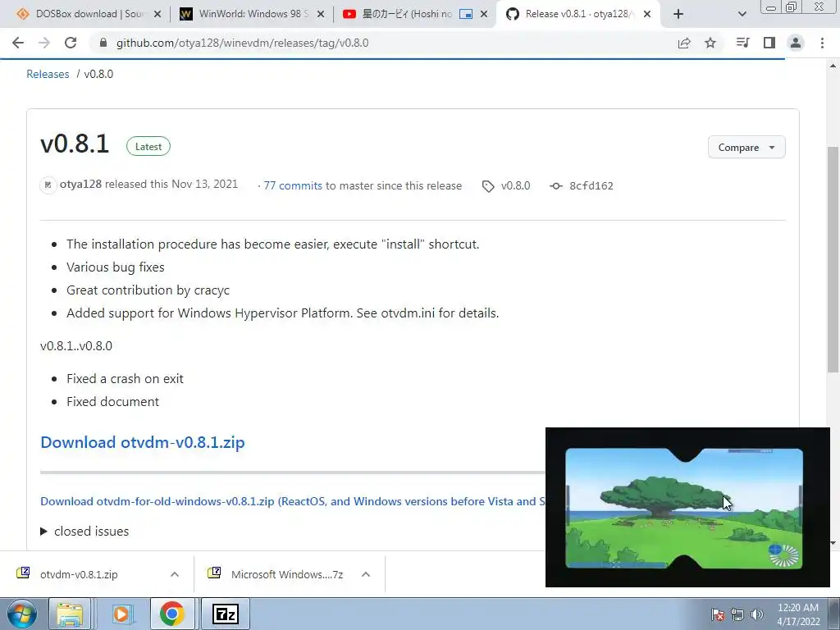
Task: Open the commit 8cfd162 link
Action: point(591,185)
